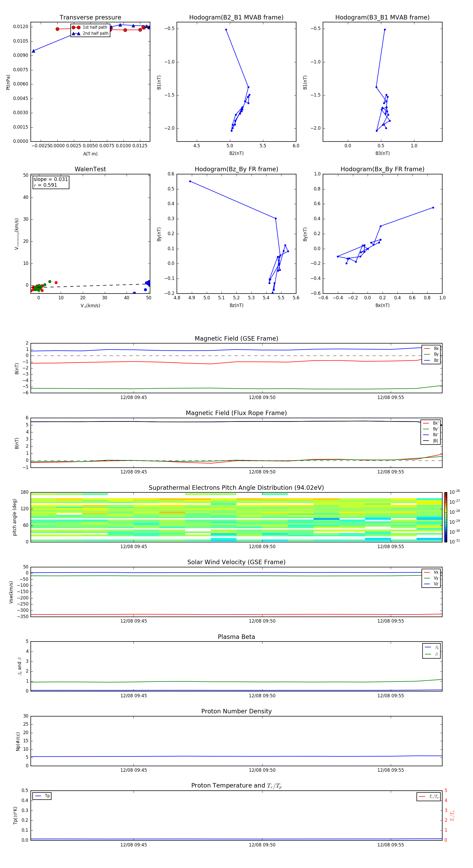Click the "12/08 09:50" tick under Proton Number Density
This screenshot has height=868, width=473.
pos(262,770)
